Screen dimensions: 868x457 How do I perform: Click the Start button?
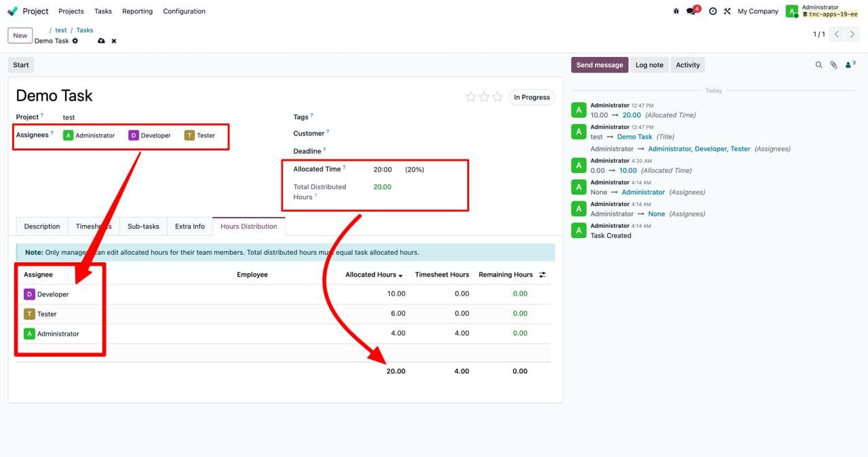click(x=20, y=64)
